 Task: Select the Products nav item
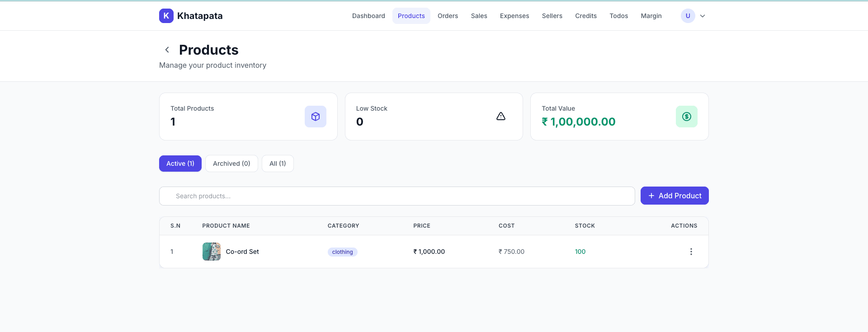coord(411,16)
